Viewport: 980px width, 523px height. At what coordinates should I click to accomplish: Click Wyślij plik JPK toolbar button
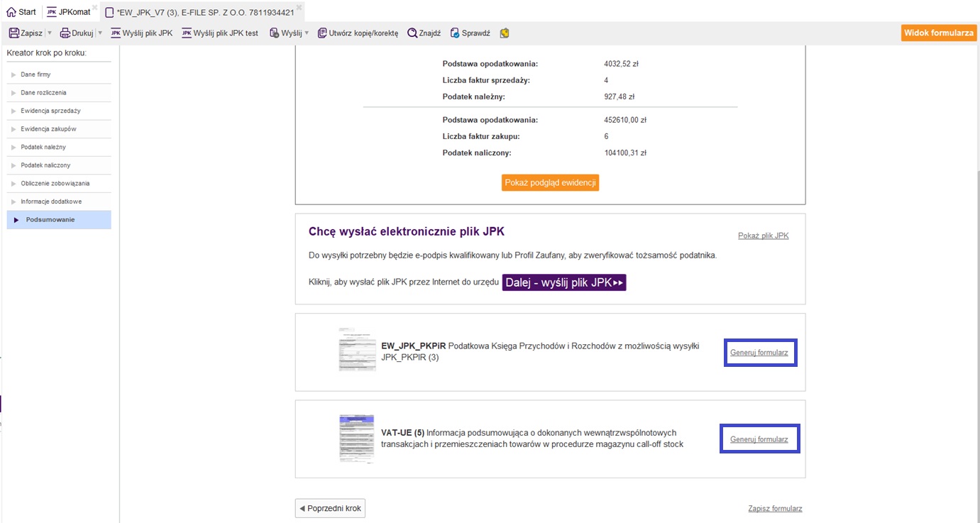142,33
